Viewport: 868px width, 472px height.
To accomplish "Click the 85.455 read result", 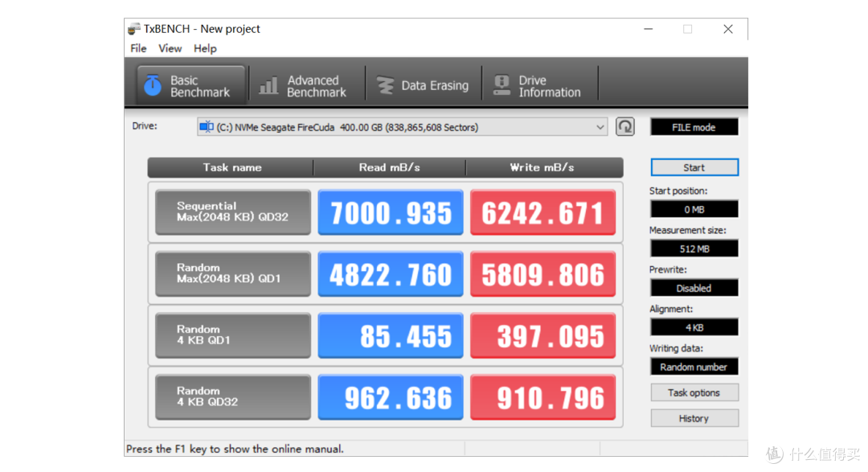I will [391, 335].
